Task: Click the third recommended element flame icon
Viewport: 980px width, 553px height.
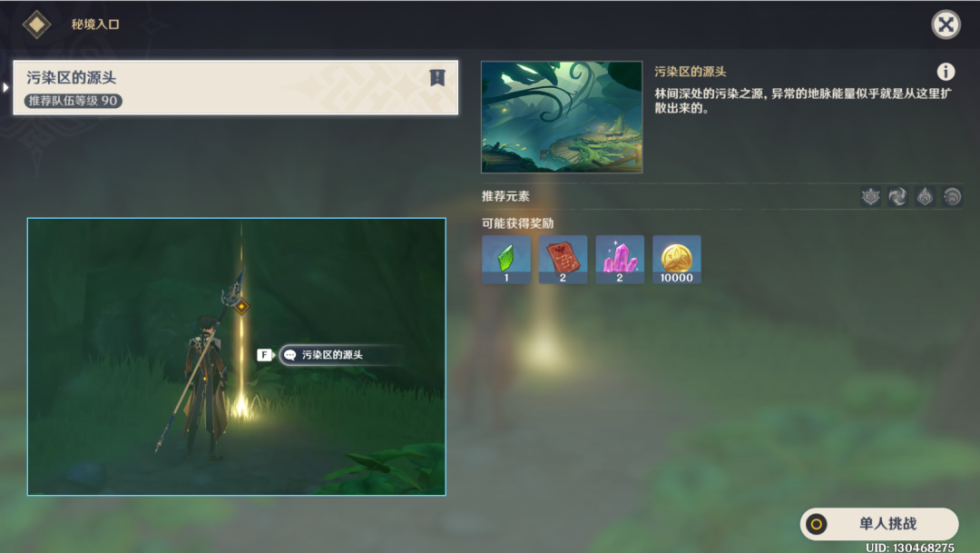Action: tap(925, 196)
